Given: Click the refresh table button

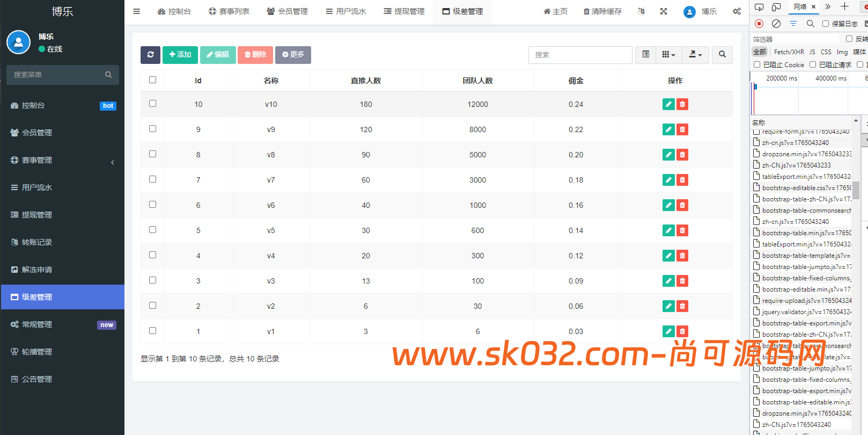Looking at the screenshot, I should point(150,55).
